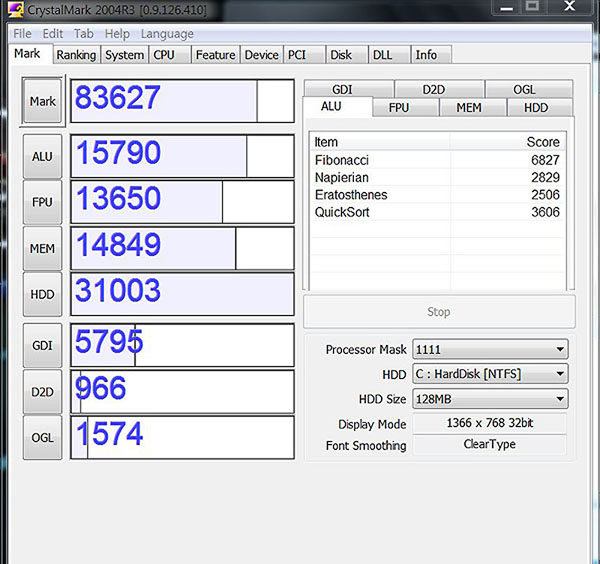This screenshot has width=600, height=564.
Task: Show GDI results tab in details panel
Action: pyautogui.click(x=349, y=89)
